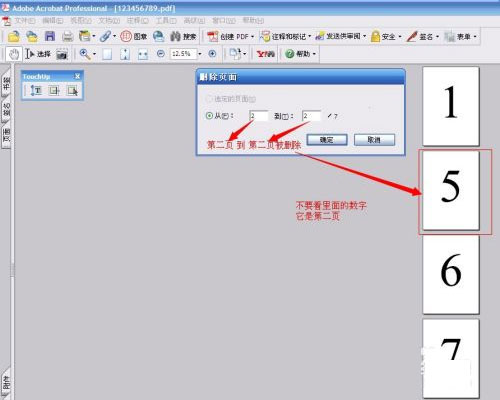Click the paperclip attach icon
The image size is (500, 400).
click(105, 36)
